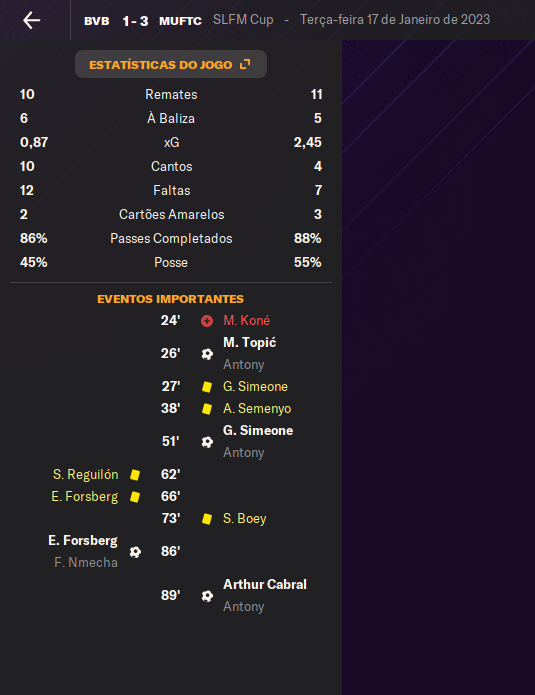Click S. Boey's yellow card icon
The image size is (535, 695).
pos(207,519)
